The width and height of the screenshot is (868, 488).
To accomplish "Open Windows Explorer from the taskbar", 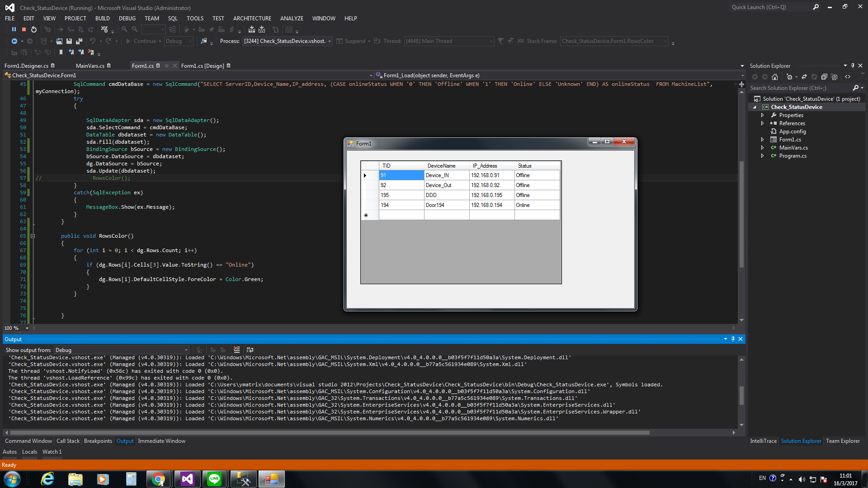I will click(75, 479).
